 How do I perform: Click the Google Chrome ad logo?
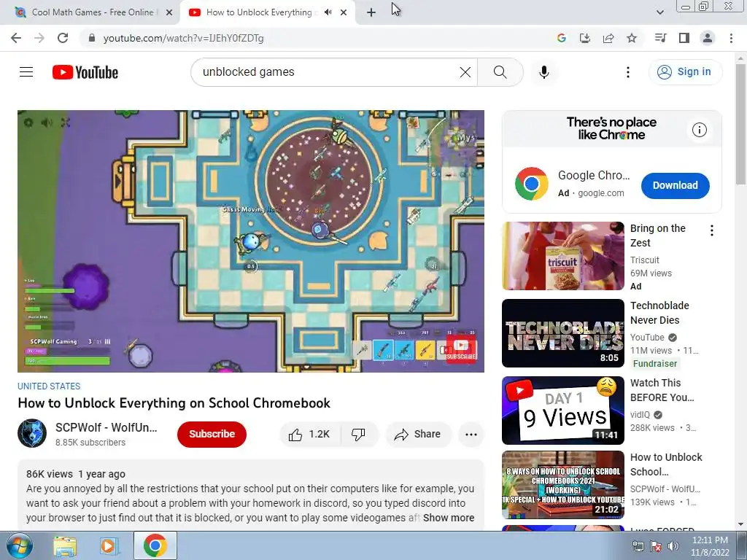coord(532,184)
